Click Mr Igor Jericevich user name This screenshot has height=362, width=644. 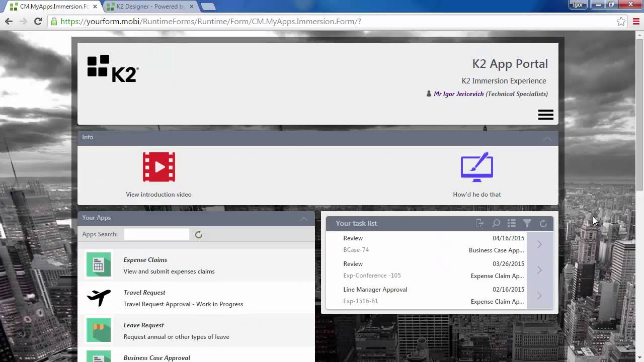coord(459,94)
